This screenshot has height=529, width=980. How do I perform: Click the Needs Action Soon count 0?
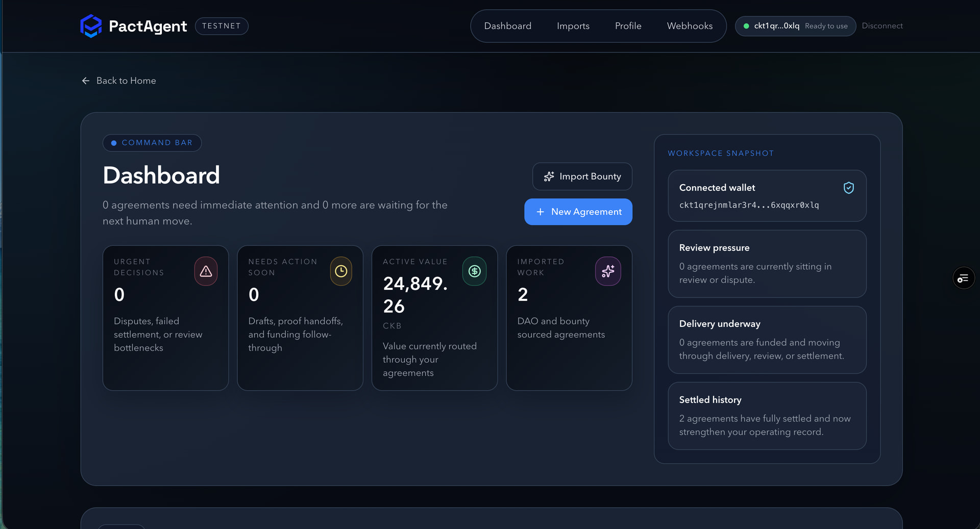pos(254,295)
